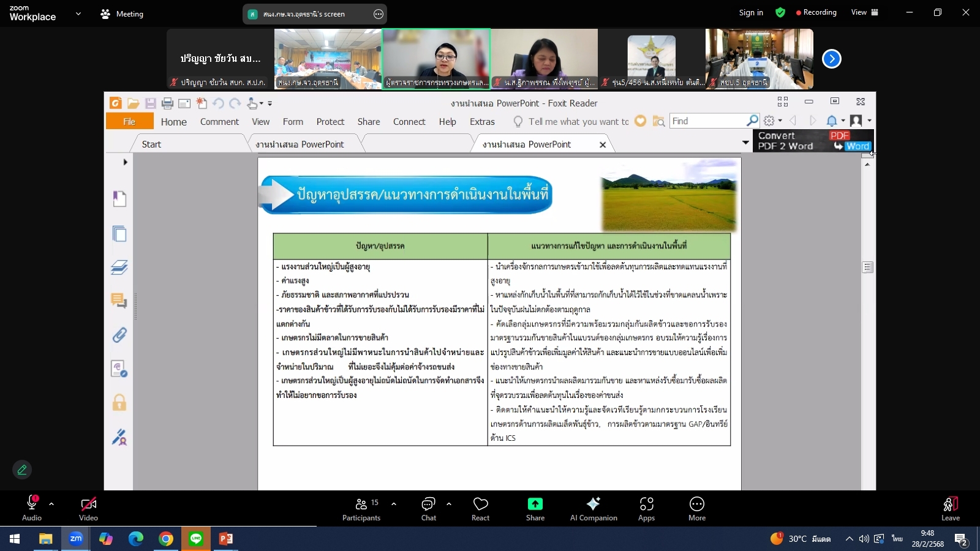Switch to the Home ribbon tab
This screenshot has height=551, width=980.
tap(174, 122)
